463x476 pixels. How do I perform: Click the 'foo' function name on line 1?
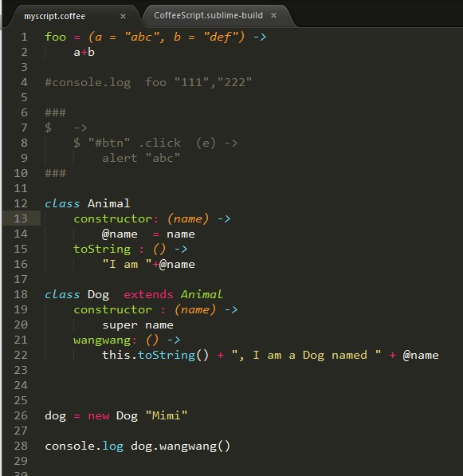tap(55, 37)
